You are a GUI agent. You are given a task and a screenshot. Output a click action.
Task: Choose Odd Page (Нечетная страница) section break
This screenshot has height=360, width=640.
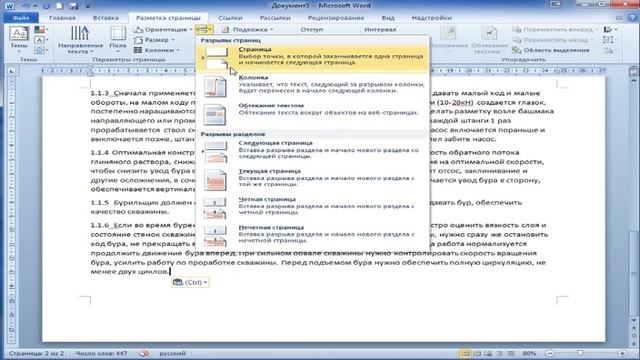[313, 236]
